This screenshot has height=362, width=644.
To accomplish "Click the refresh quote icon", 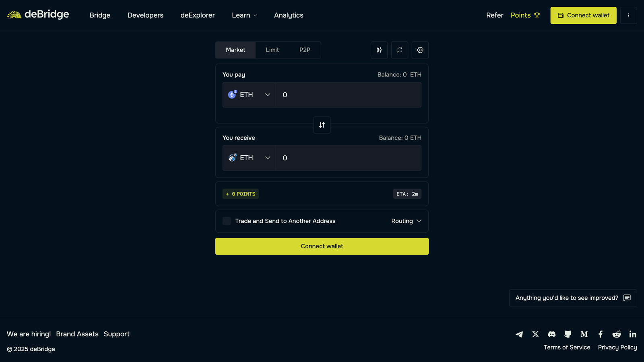I will pyautogui.click(x=399, y=50).
